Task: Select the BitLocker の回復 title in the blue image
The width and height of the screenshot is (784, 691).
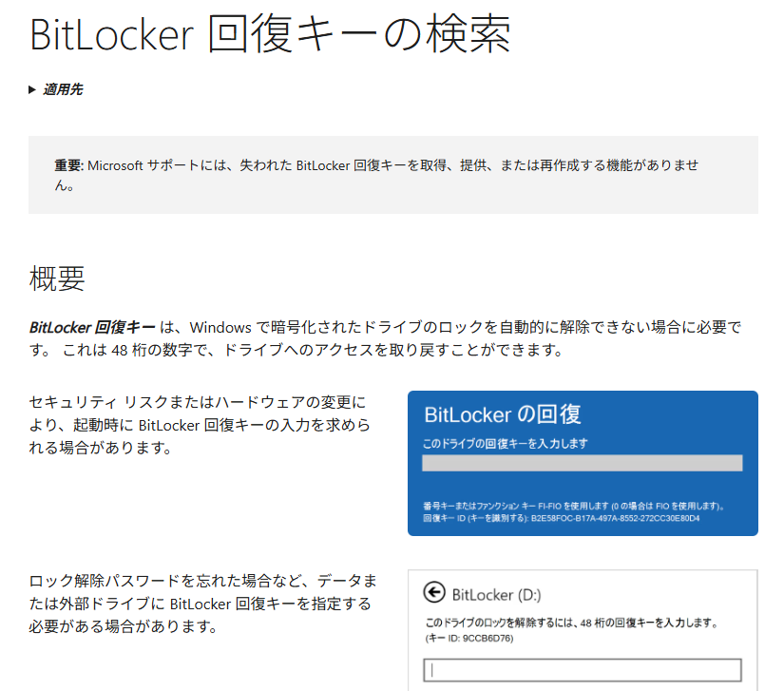Action: coord(503,414)
